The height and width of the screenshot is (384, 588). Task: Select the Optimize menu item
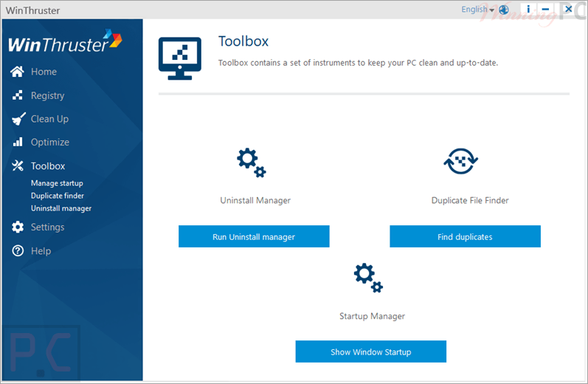coord(50,143)
